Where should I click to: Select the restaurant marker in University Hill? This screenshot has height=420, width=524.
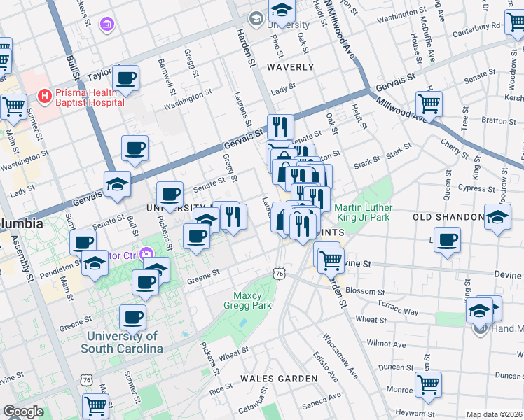pos(233,219)
